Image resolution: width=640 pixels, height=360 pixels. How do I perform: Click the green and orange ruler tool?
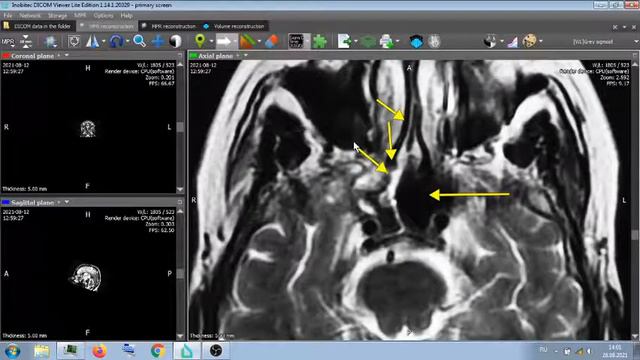tap(247, 41)
